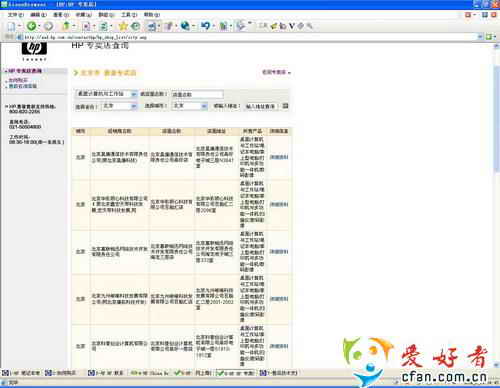Click the first sub-link under HP 专卖店查询

pyautogui.click(x=18, y=80)
